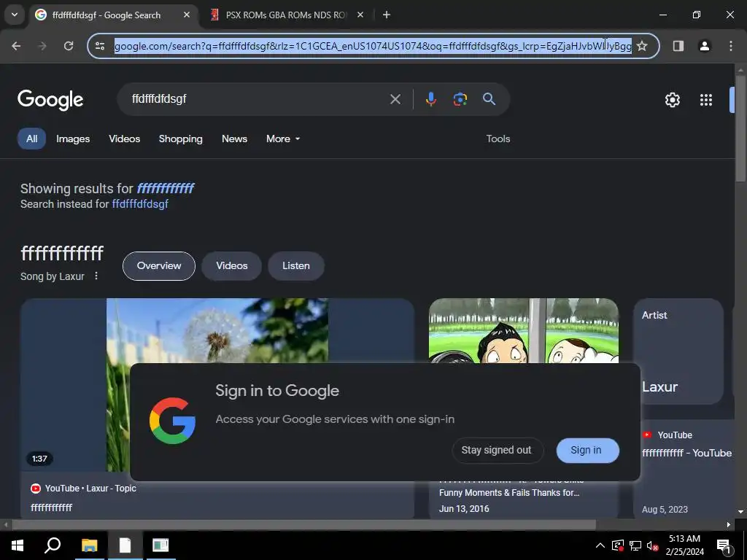Image resolution: width=747 pixels, height=560 pixels.
Task: Reload the current page
Action: 69,46
